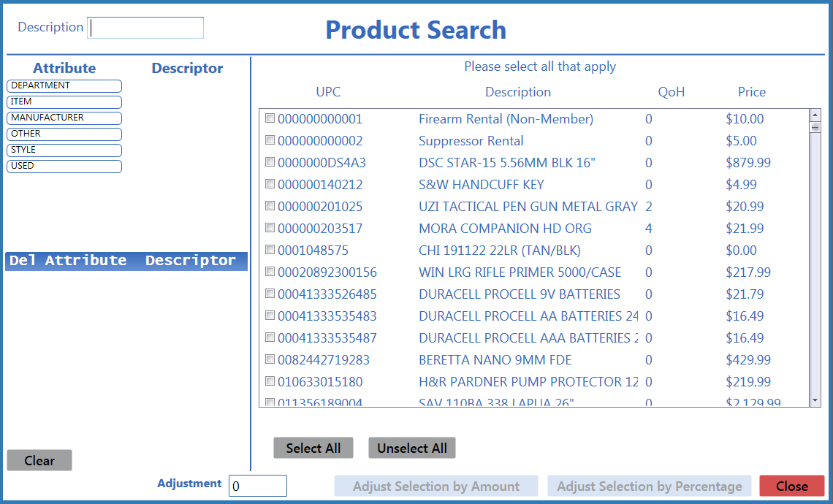Pick the MANUFACTURER attribute
This screenshot has height=504, width=833.
pos(64,118)
